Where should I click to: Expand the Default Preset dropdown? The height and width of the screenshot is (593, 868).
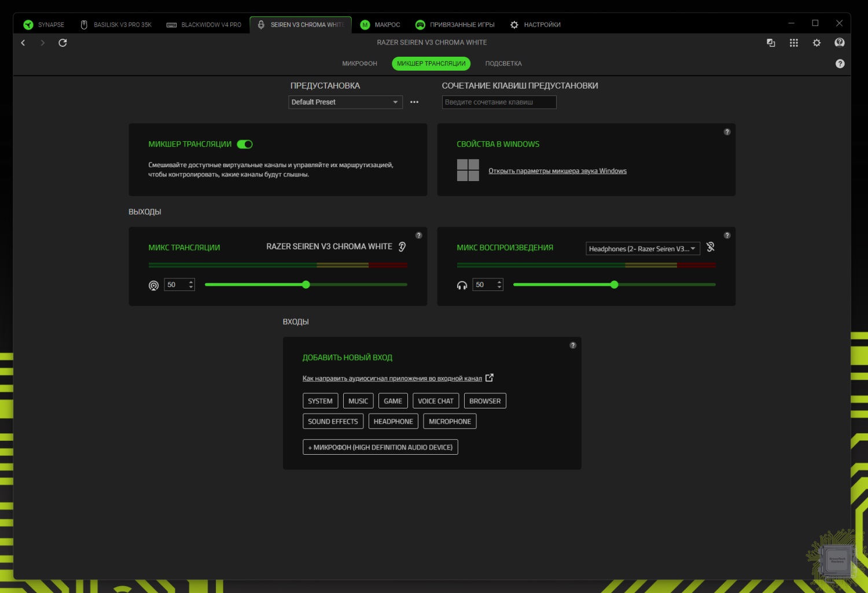(345, 102)
